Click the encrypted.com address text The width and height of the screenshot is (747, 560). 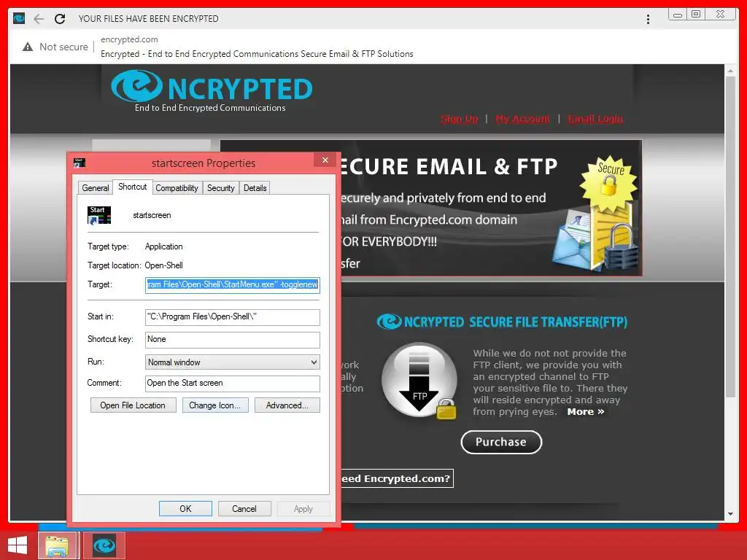(129, 39)
